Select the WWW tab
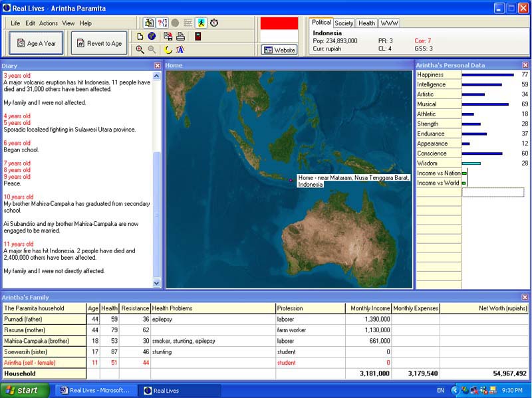Viewport: 532px width, 398px height. (389, 21)
